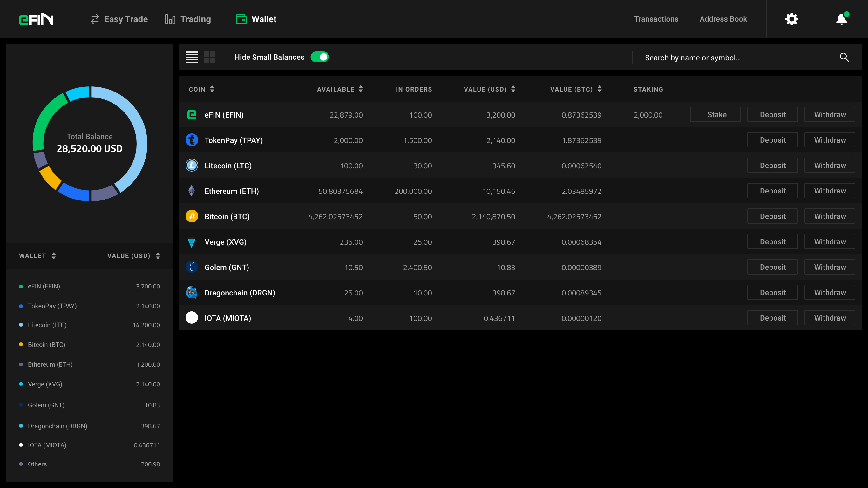Click white IOTA color dot in sidebar

[21, 445]
